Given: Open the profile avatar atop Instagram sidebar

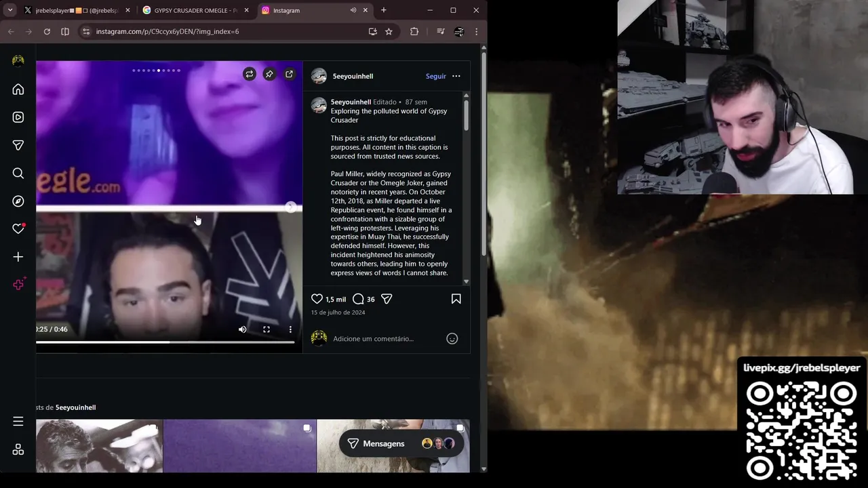Looking at the screenshot, I should pos(18,61).
